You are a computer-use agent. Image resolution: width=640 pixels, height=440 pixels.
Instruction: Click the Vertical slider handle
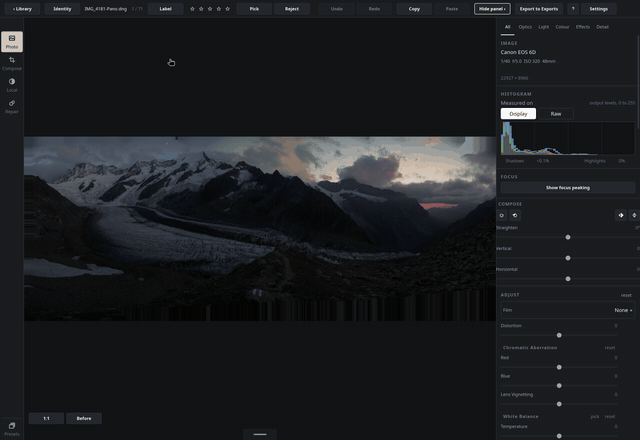(x=568, y=258)
